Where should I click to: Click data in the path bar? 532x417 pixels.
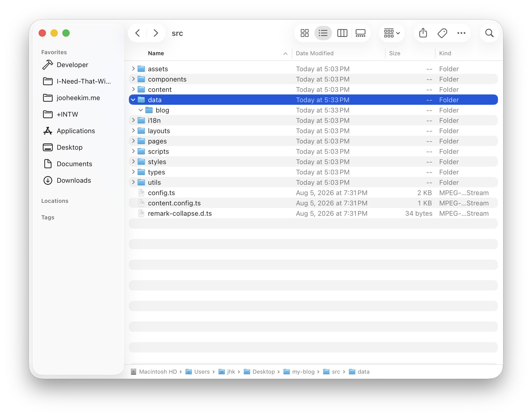click(359, 372)
